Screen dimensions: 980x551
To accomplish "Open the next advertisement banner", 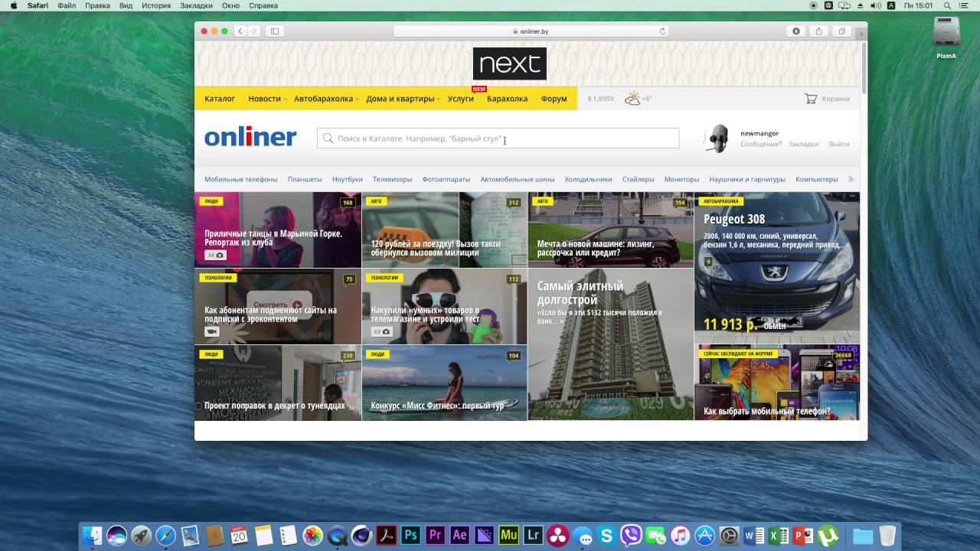I will click(510, 64).
